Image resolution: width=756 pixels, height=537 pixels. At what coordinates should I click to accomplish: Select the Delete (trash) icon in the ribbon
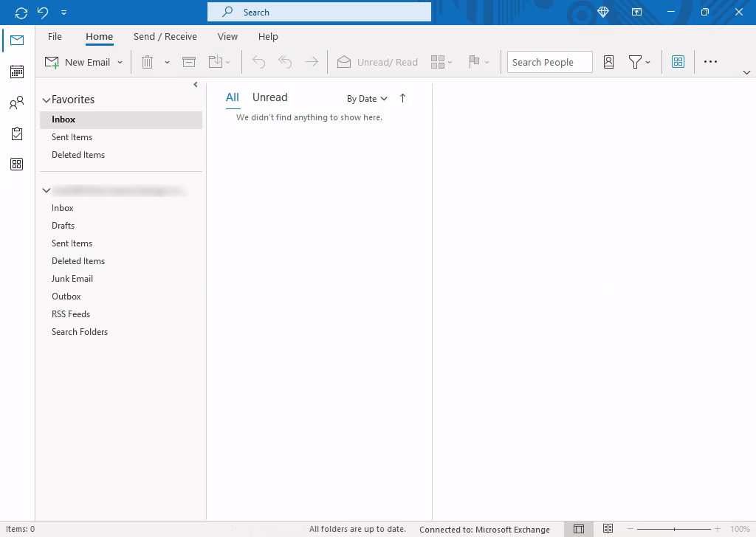coord(147,62)
